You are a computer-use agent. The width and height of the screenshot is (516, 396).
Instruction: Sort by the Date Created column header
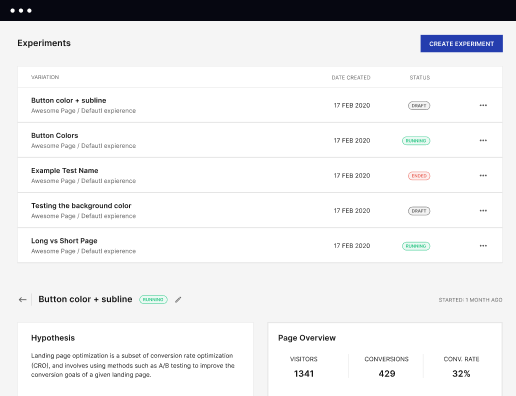(x=351, y=78)
